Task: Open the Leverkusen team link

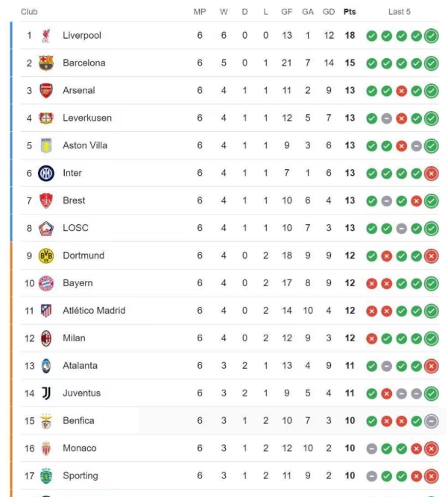Action: (87, 118)
